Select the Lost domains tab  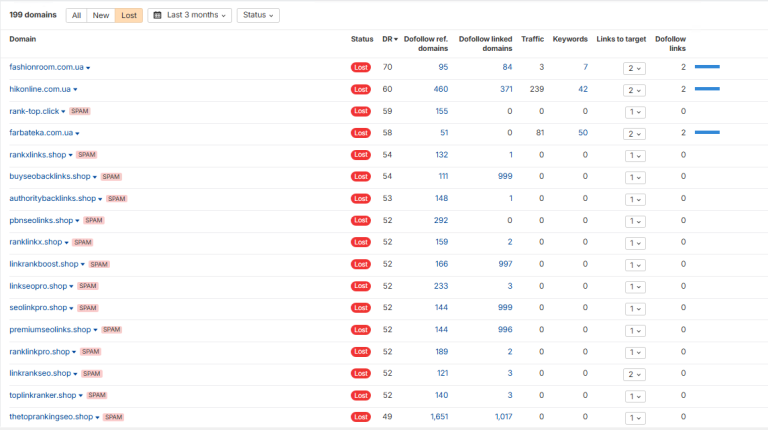point(129,15)
